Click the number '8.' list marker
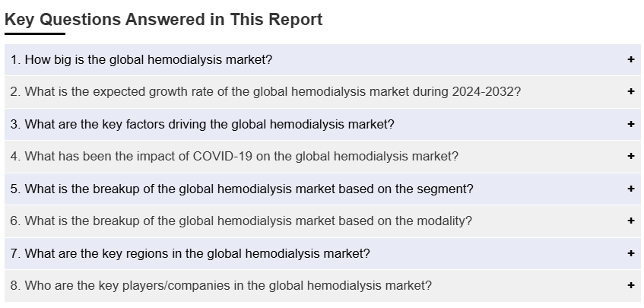This screenshot has width=644, height=308. point(16,286)
